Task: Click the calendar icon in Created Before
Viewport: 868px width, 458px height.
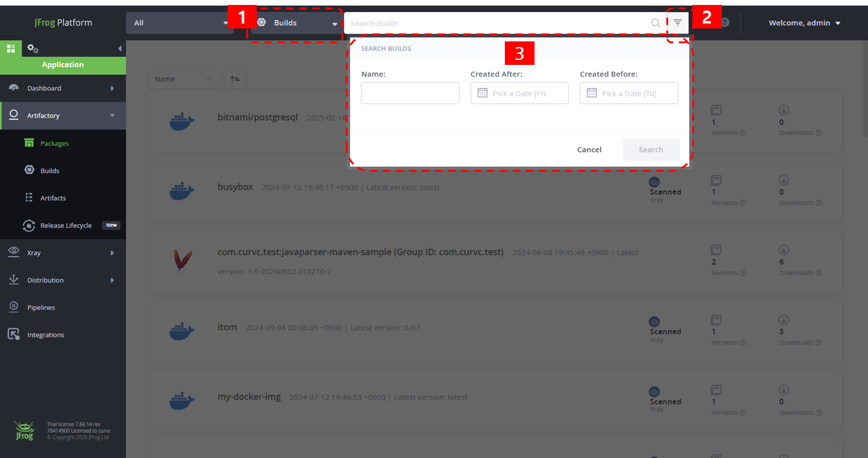Action: click(591, 93)
